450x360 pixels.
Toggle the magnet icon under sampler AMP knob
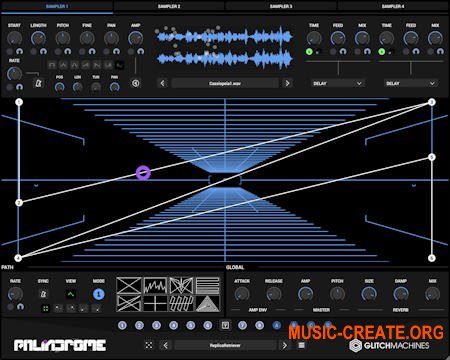coord(141,51)
